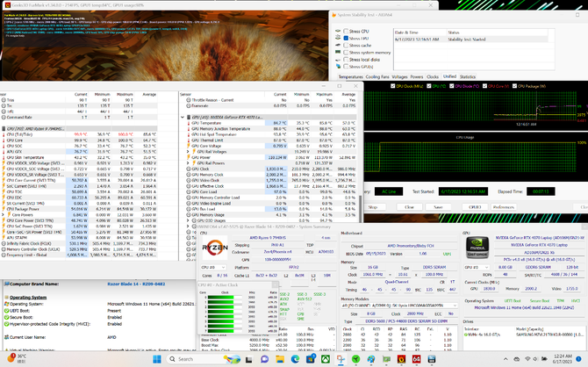Open the Xbox app in the taskbar
Screen dimensions: 588x367
[325, 359]
